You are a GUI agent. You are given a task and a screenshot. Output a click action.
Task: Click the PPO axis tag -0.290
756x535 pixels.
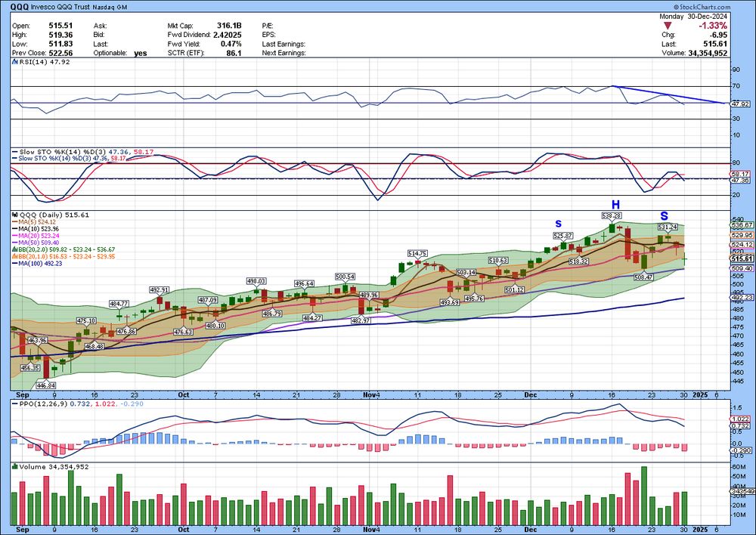point(742,450)
